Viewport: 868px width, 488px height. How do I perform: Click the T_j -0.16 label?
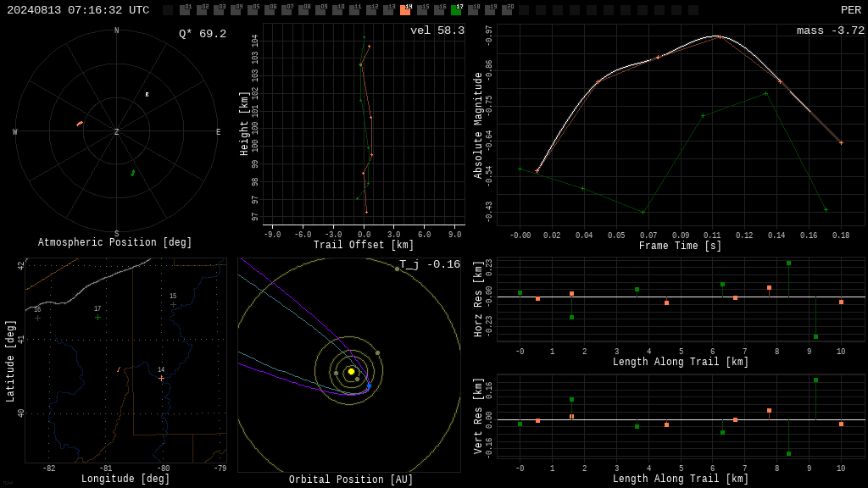(430, 264)
